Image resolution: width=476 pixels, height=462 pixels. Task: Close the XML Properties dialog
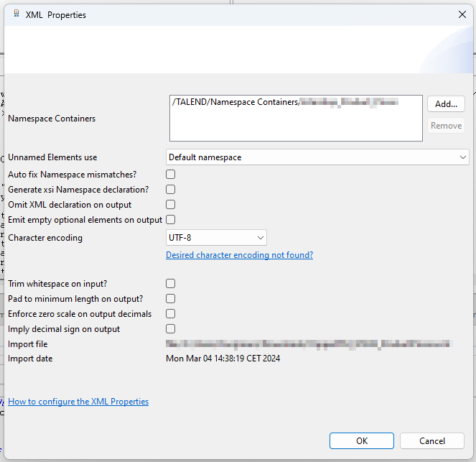(x=462, y=14)
